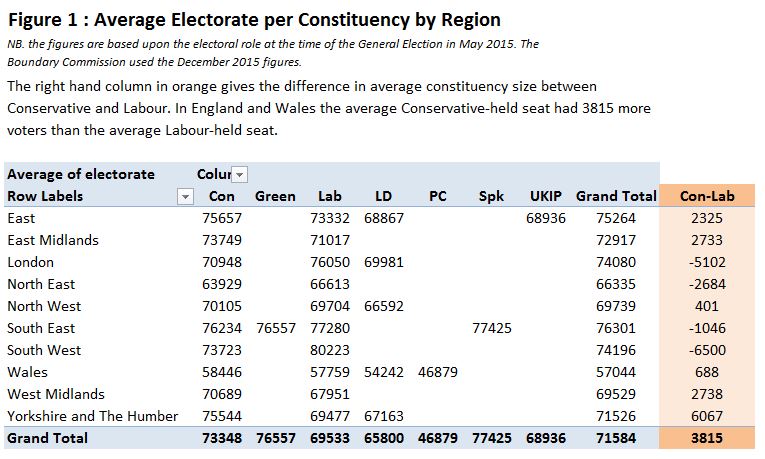Select the Spk column header
The image size is (765, 459).
pos(492,196)
